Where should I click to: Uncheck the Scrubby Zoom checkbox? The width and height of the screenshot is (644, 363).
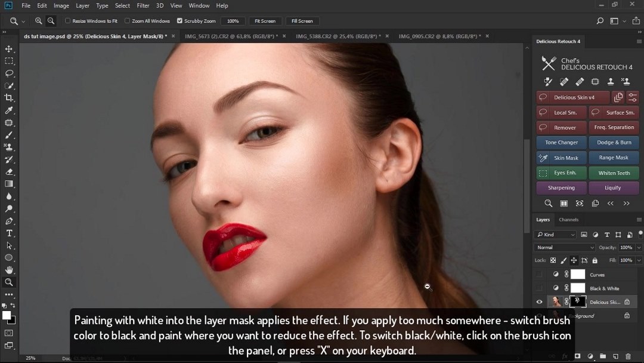pyautogui.click(x=179, y=20)
